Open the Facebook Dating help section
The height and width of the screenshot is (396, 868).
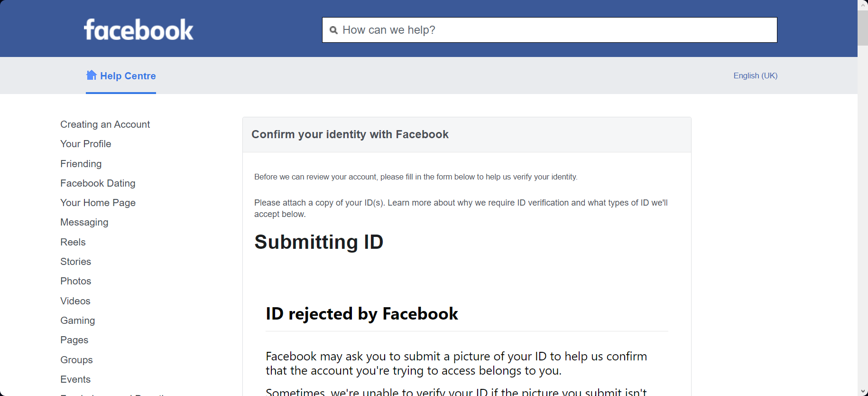point(98,183)
